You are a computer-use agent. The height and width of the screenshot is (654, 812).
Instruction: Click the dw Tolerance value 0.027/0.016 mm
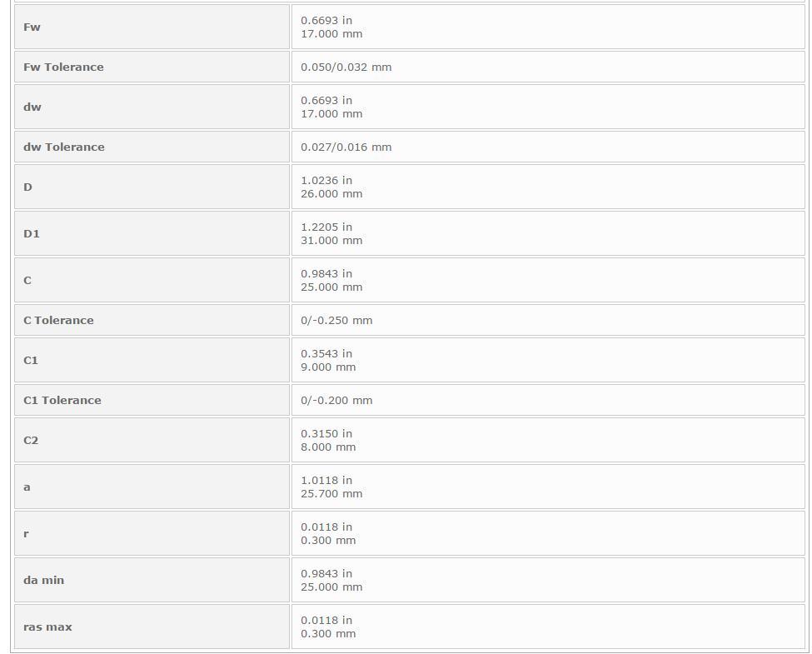pyautogui.click(x=346, y=147)
